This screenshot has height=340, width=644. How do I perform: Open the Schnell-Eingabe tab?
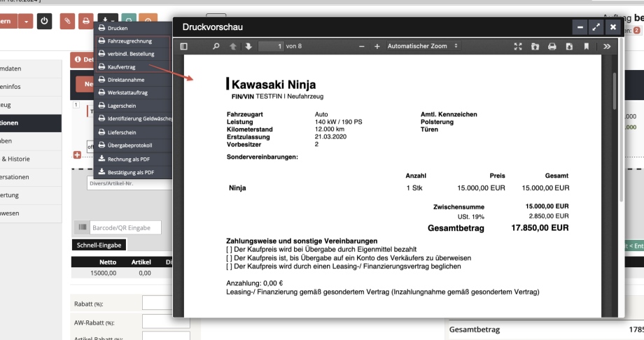(99, 245)
